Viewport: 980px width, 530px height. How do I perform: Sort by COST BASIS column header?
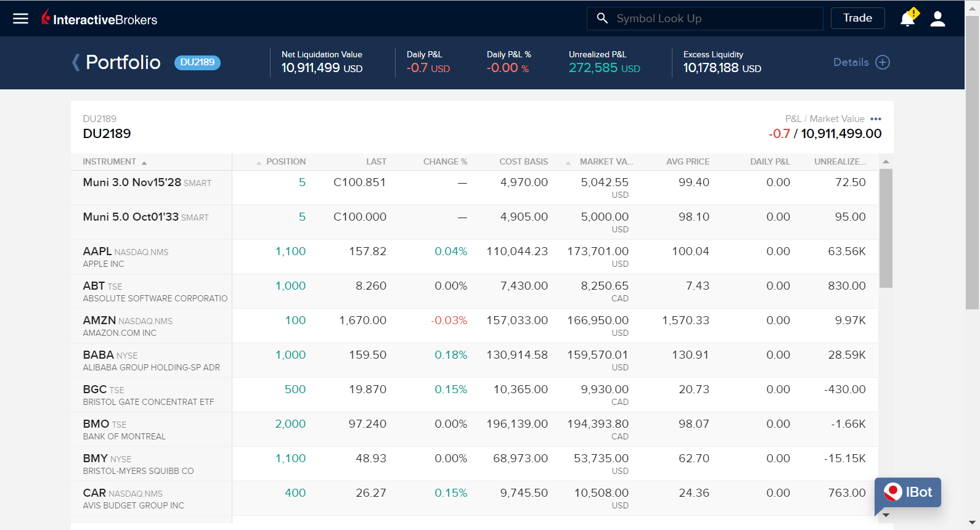(x=523, y=162)
